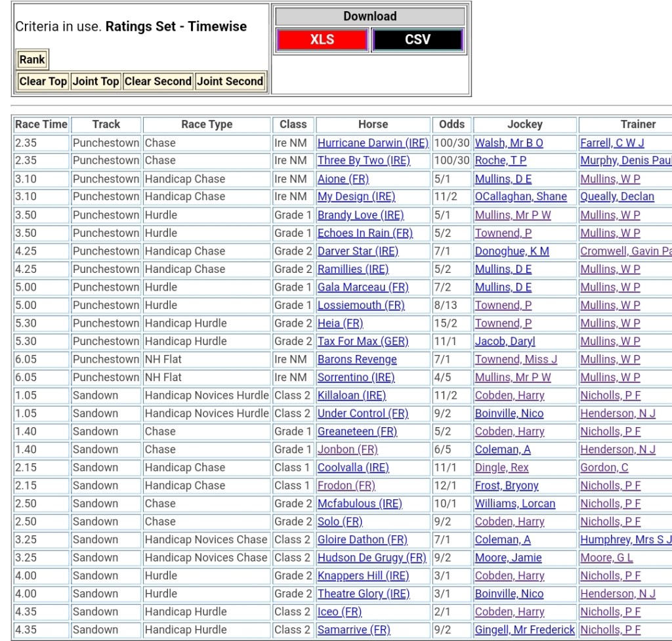View trainer Farrell, C W J
672x641 pixels.
click(x=612, y=143)
